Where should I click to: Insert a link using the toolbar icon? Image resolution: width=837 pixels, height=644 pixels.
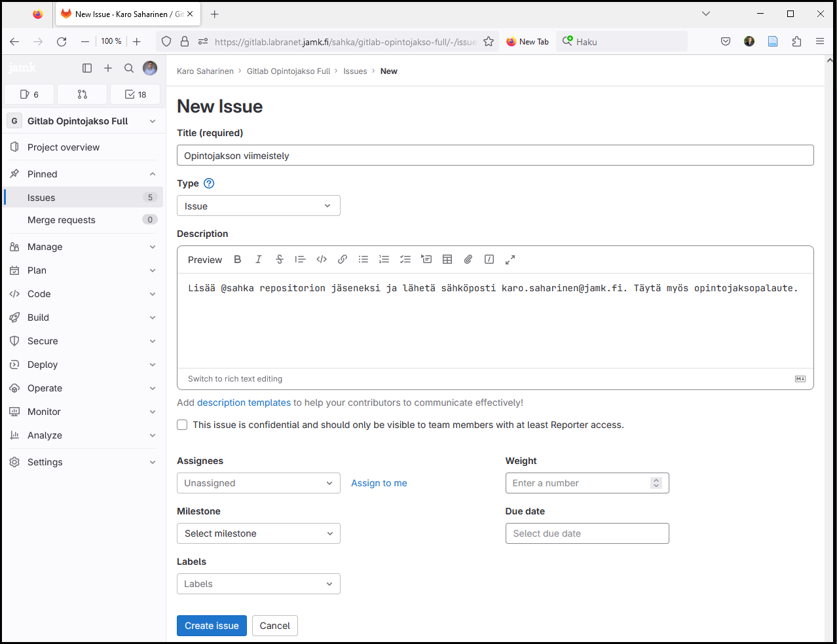[343, 260]
